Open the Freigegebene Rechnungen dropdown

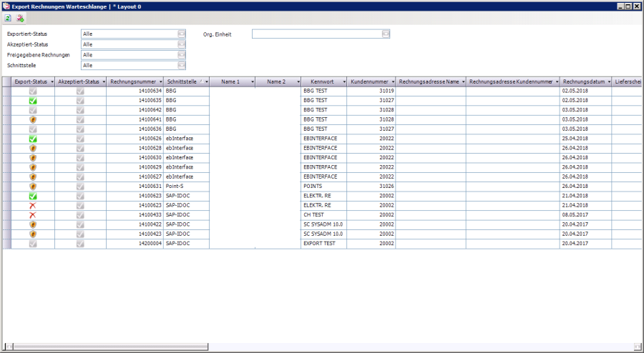point(182,55)
